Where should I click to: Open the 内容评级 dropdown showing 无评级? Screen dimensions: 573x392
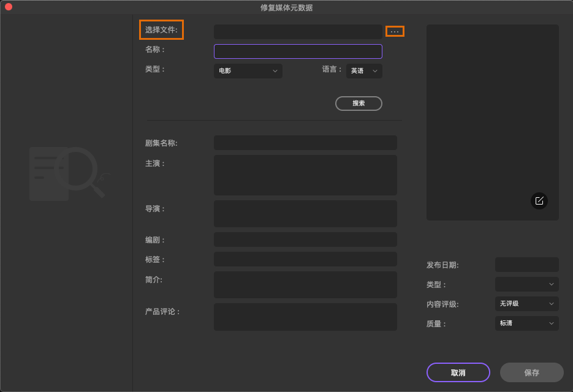tap(526, 304)
